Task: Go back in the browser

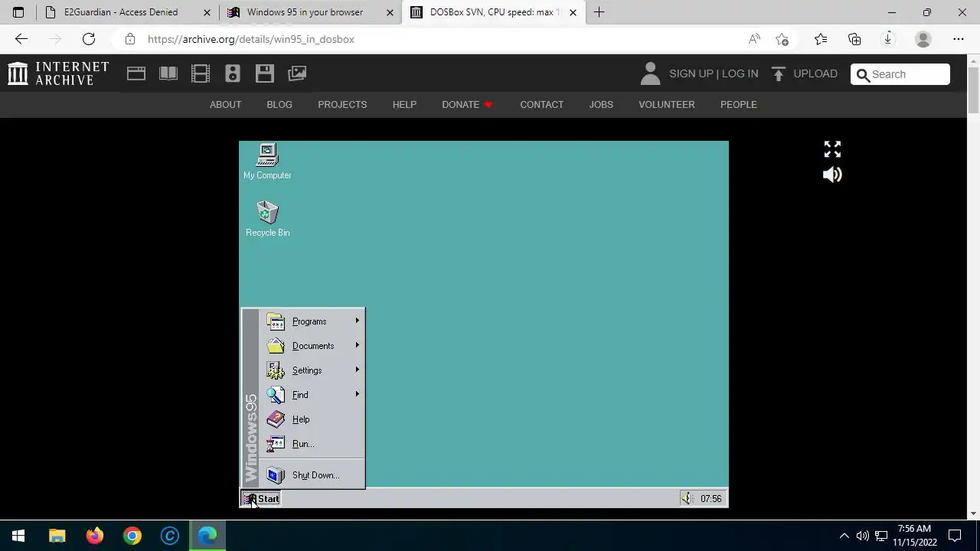Action: pyautogui.click(x=21, y=39)
